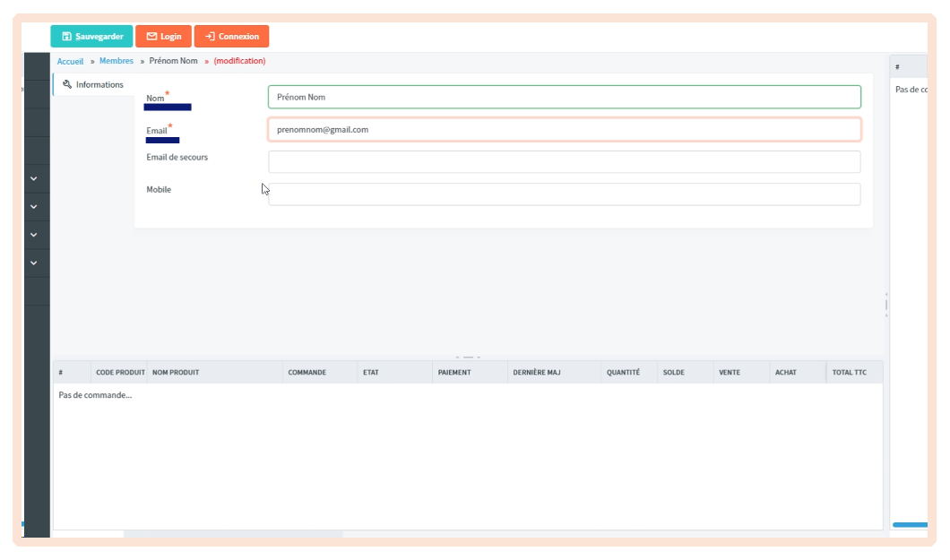Click the splitter handle above the orders table
Viewport: 950px width, 560px height.
468,357
